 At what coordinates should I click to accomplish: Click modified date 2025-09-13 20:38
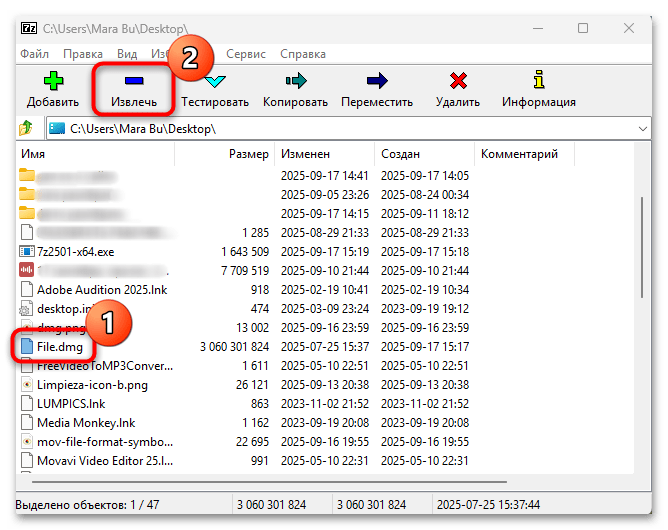[x=325, y=385]
